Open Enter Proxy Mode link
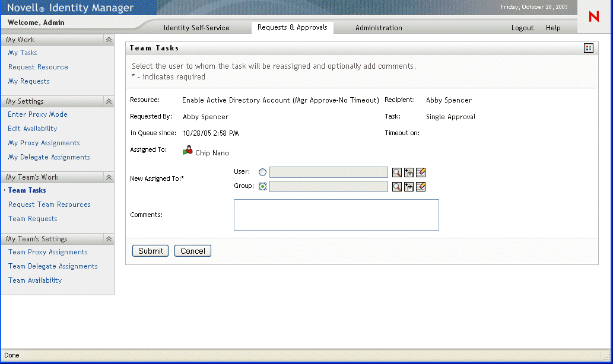Image resolution: width=613 pixels, height=364 pixels. tap(37, 114)
